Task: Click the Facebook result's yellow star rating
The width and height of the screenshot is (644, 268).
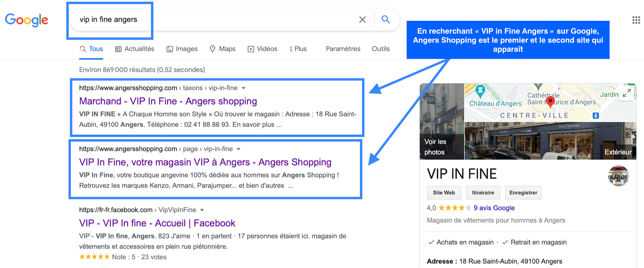Action: 94,257
